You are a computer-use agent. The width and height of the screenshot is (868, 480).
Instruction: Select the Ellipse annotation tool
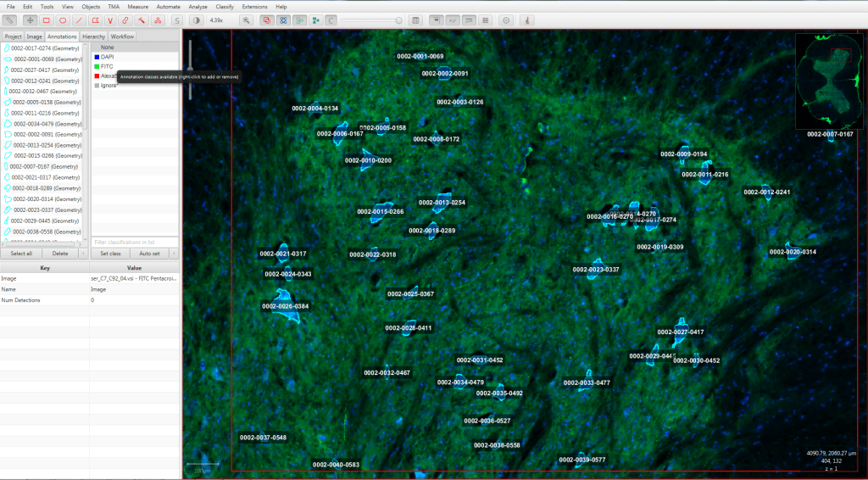click(62, 20)
